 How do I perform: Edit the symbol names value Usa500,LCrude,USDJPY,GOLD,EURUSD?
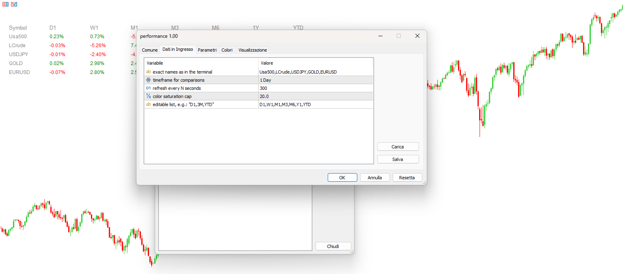pos(316,72)
